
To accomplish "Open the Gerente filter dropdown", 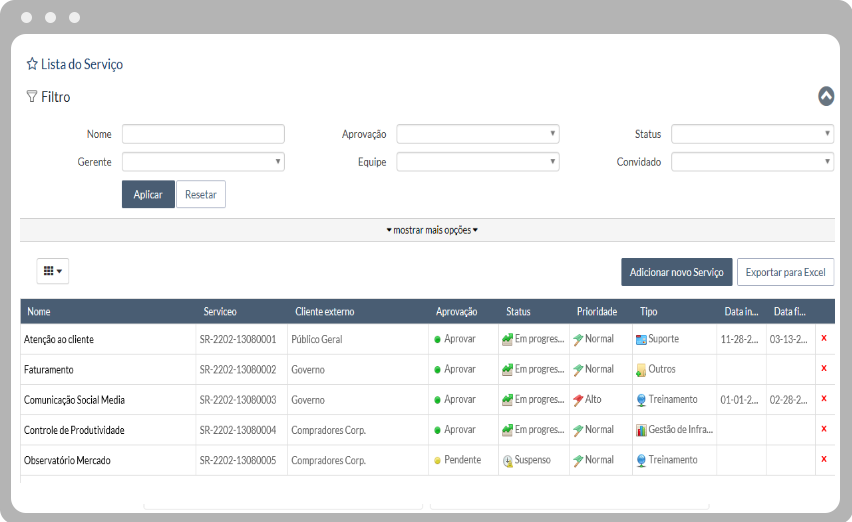I will [x=203, y=162].
